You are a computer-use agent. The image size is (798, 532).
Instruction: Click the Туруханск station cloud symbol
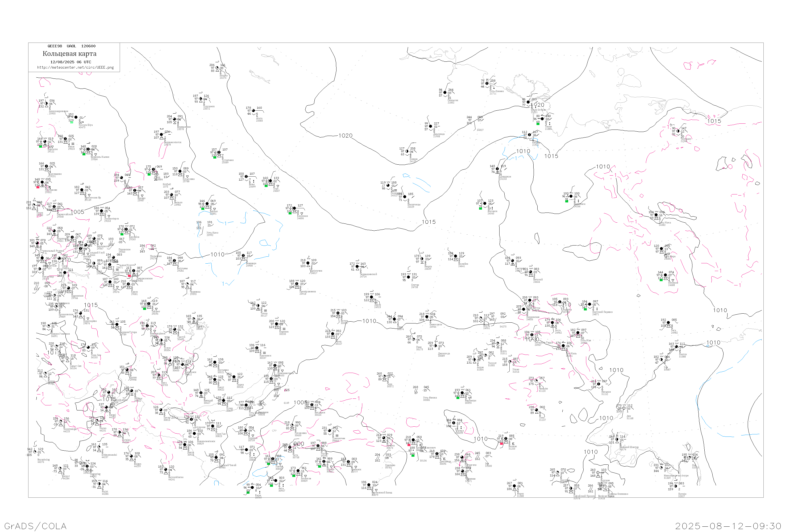[201, 99]
